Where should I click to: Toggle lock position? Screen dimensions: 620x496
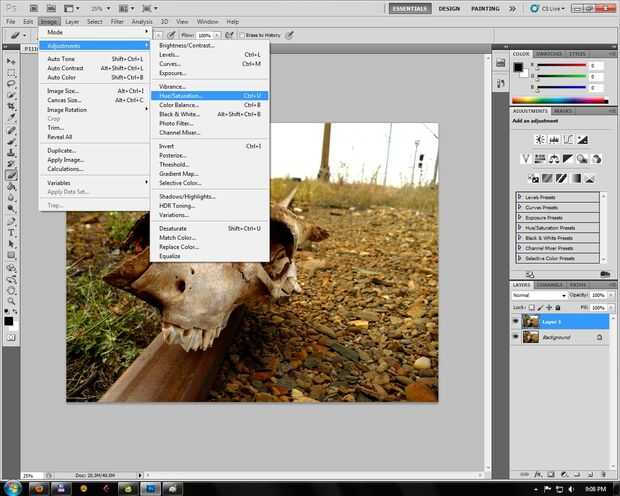tap(549, 307)
